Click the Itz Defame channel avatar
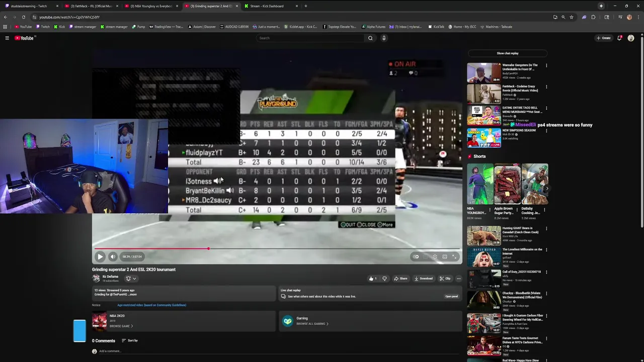This screenshot has width=644, height=362. pos(96,278)
